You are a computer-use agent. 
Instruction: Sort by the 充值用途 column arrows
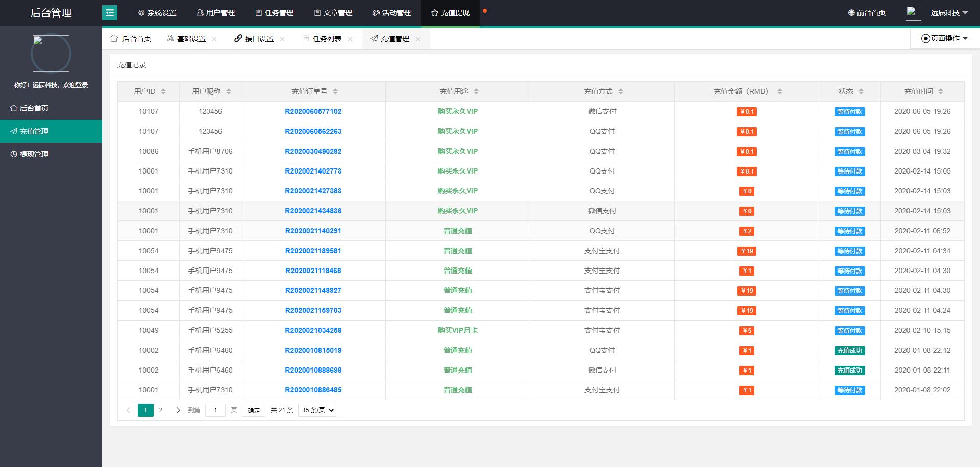click(x=476, y=91)
